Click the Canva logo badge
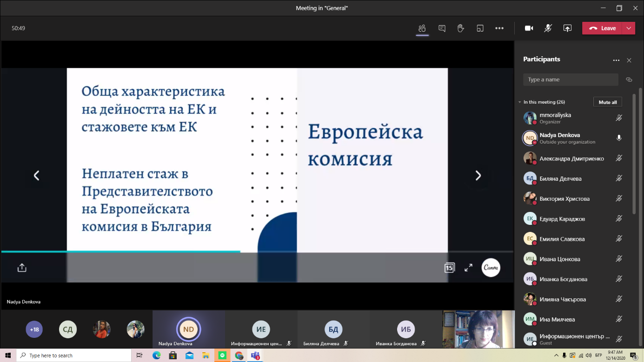The width and height of the screenshot is (644, 362). 491,268
